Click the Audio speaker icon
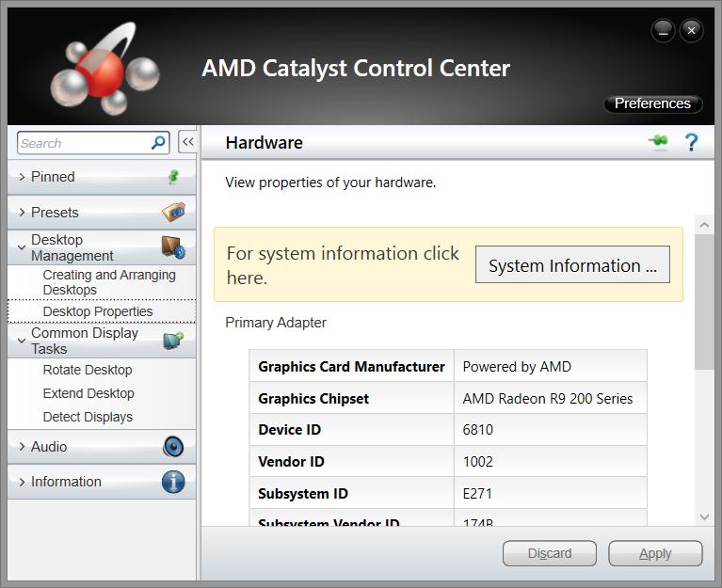This screenshot has width=722, height=588. pos(173,446)
